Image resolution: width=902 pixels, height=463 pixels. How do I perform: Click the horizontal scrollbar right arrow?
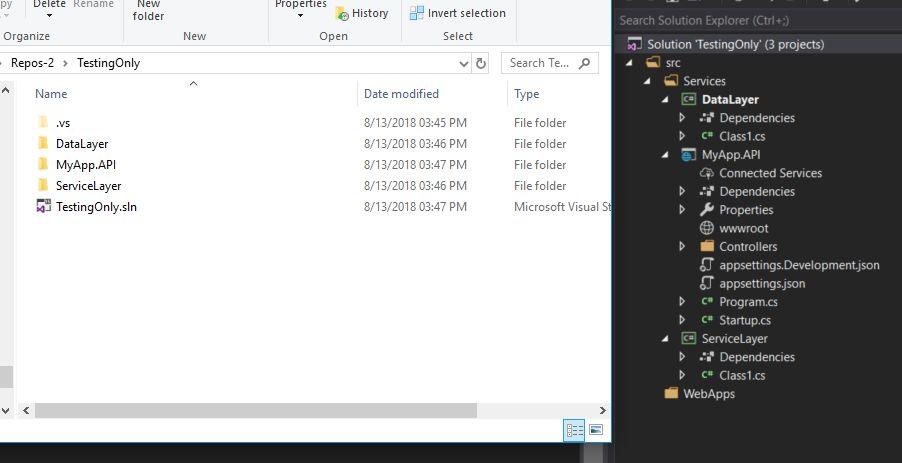click(602, 410)
